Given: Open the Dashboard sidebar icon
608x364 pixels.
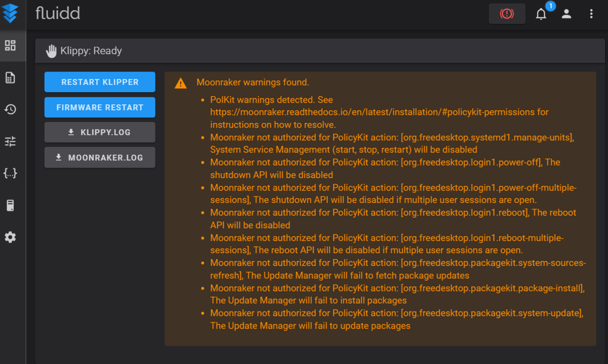Looking at the screenshot, I should [10, 46].
